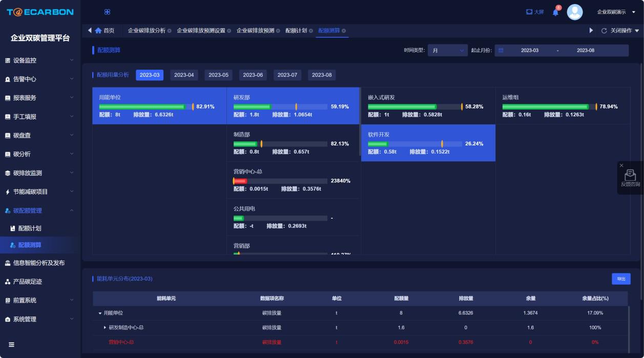Screen dimensions: 644x358
Task: Click the four-squares app grid icon
Action: pyautogui.click(x=107, y=12)
